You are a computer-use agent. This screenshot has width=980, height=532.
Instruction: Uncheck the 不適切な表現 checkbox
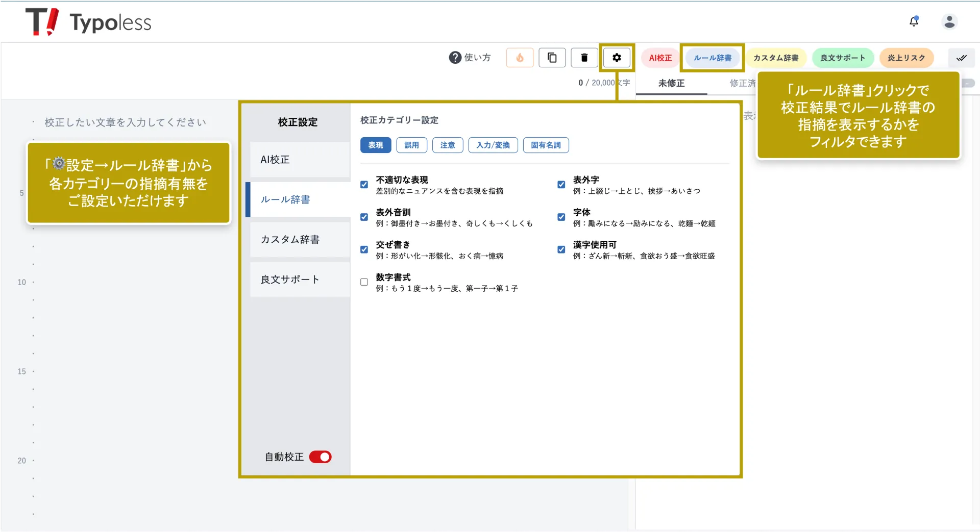364,185
